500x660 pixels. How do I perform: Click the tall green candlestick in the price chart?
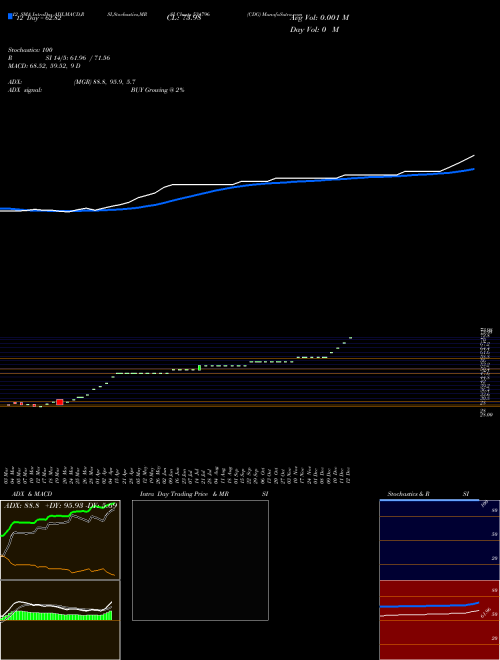[199, 367]
